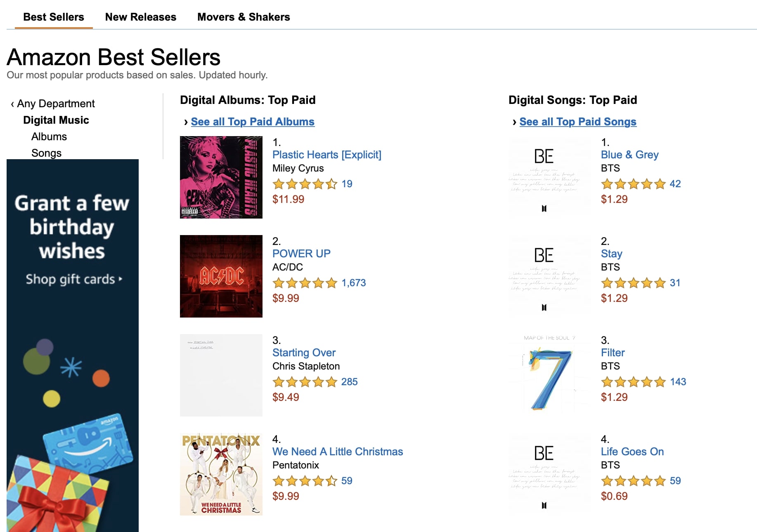The image size is (757, 532).
Task: Click the Map of the Soul 7 cover
Action: click(549, 375)
